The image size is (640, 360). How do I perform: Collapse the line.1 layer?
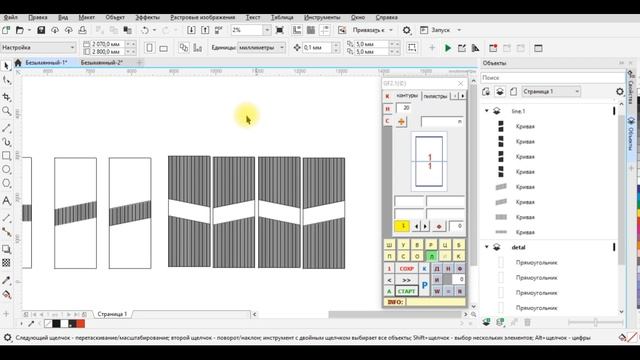pyautogui.click(x=487, y=111)
